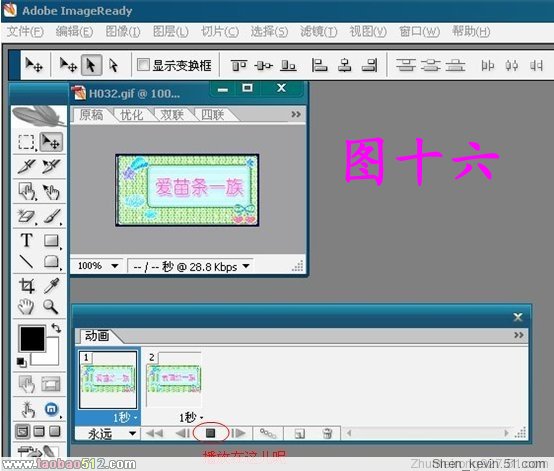Pick the Crop tool
554x471 pixels.
(x=27, y=285)
